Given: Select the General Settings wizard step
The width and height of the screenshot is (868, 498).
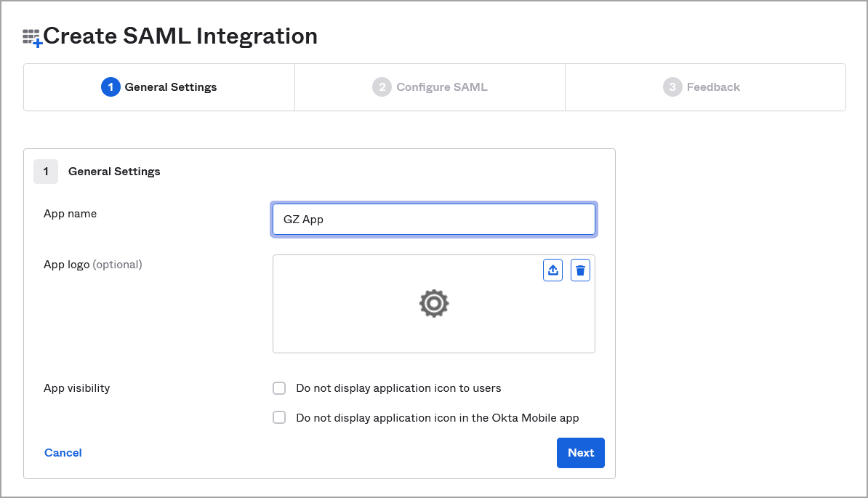Looking at the screenshot, I should 158,87.
